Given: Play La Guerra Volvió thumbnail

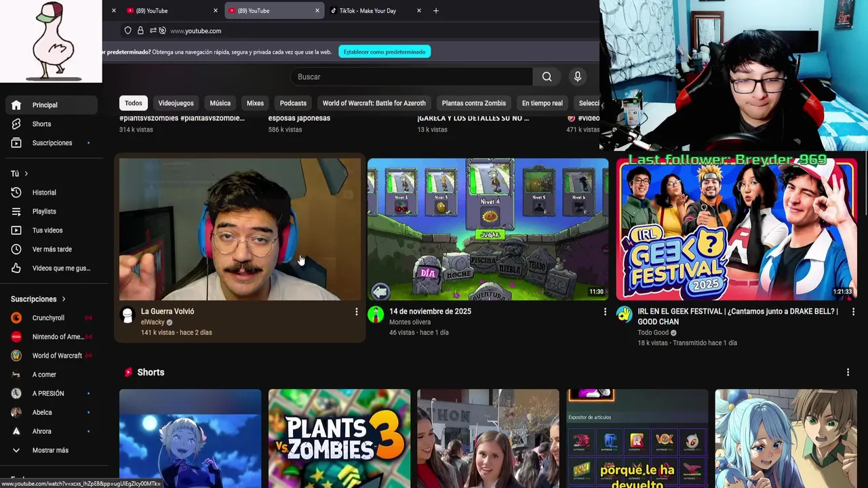Looking at the screenshot, I should click(240, 229).
